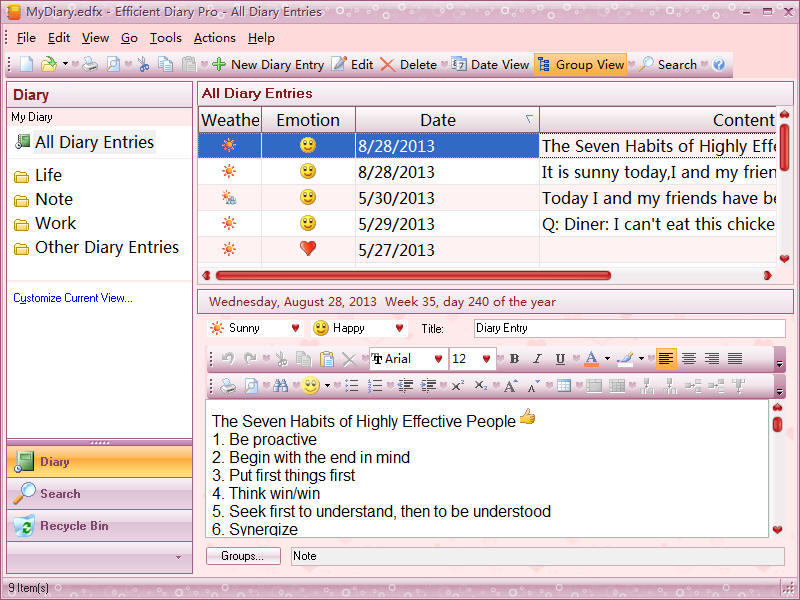Click New Diary Entry button
Image resolution: width=800 pixels, height=600 pixels.
(x=268, y=65)
